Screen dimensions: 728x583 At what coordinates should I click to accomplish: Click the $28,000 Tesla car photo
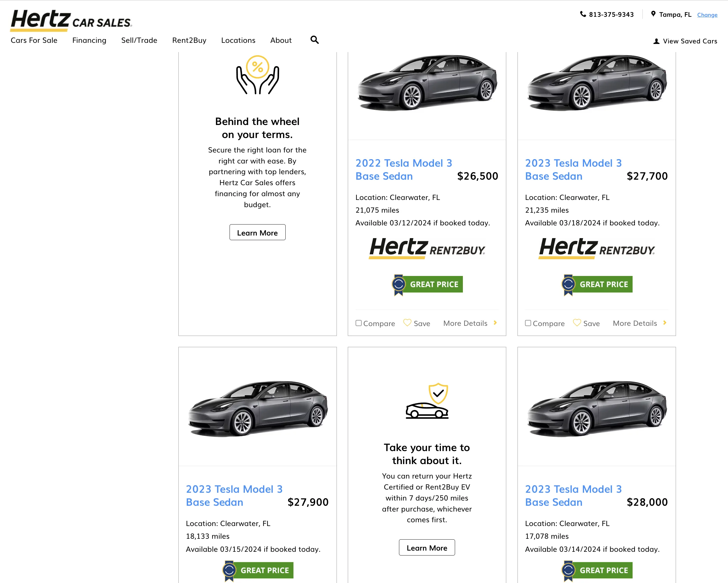(x=597, y=409)
